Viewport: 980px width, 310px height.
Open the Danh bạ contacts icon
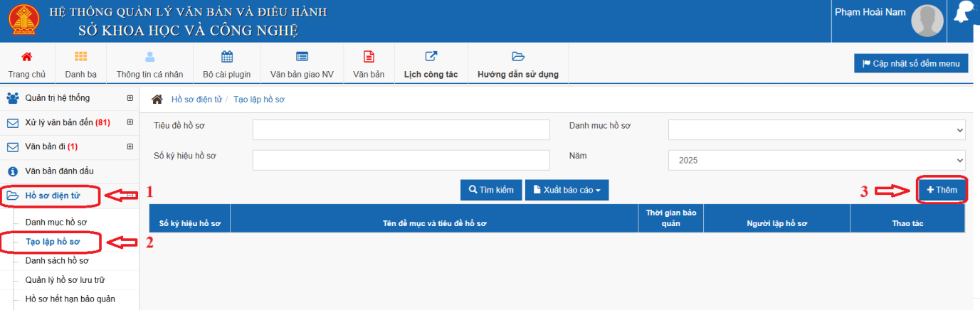click(80, 57)
